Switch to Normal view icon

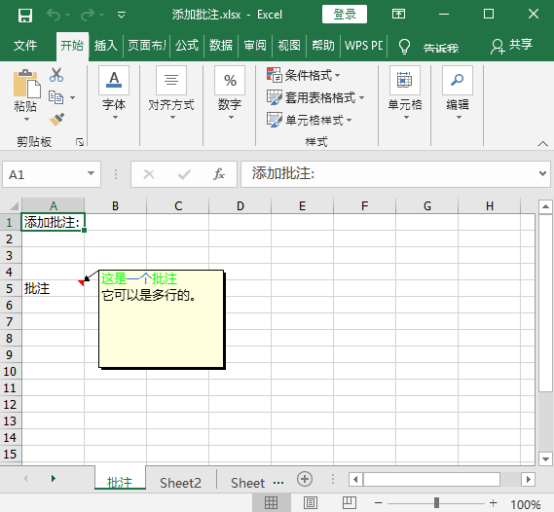click(271, 502)
